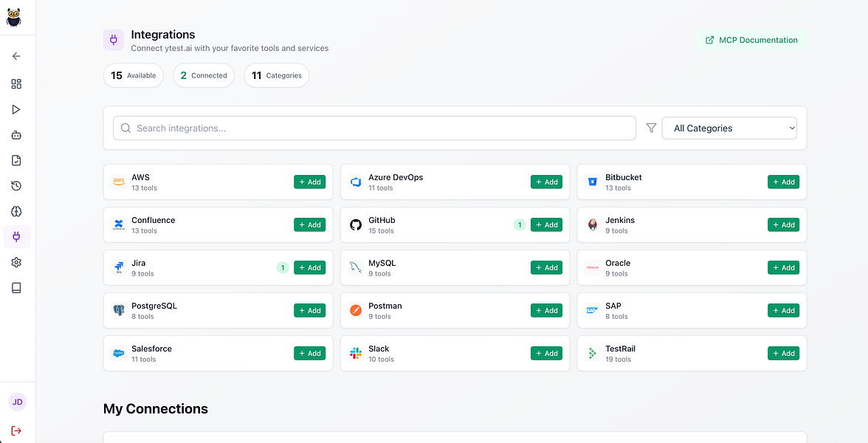Click the Jenkins logo icon
This screenshot has height=443, width=868.
point(592,224)
